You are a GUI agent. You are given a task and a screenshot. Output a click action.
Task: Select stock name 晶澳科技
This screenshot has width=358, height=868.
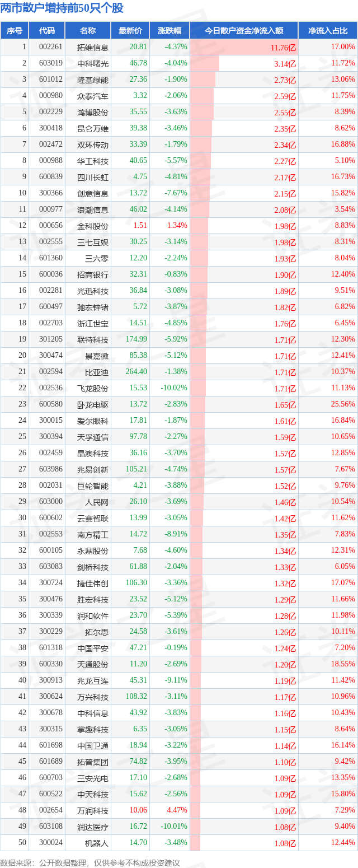click(x=93, y=453)
